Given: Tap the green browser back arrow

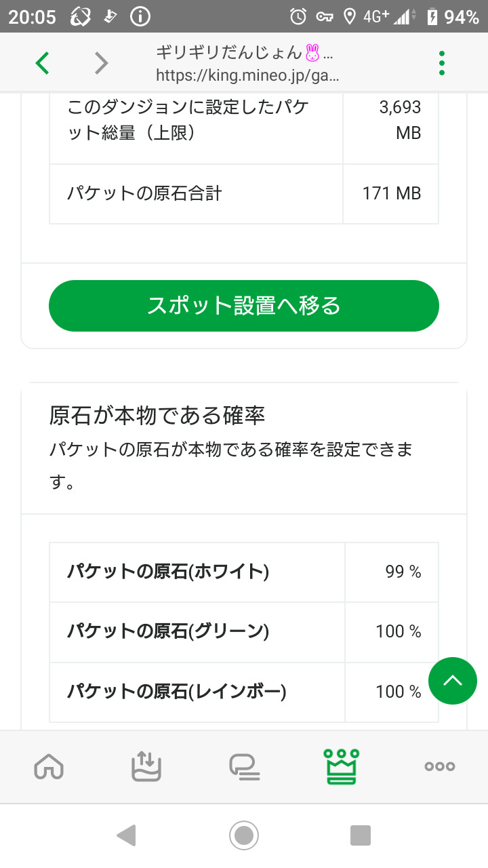Looking at the screenshot, I should point(43,63).
